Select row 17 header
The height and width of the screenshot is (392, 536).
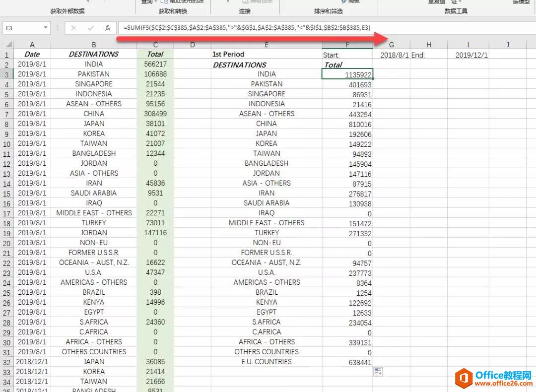pos(7,213)
